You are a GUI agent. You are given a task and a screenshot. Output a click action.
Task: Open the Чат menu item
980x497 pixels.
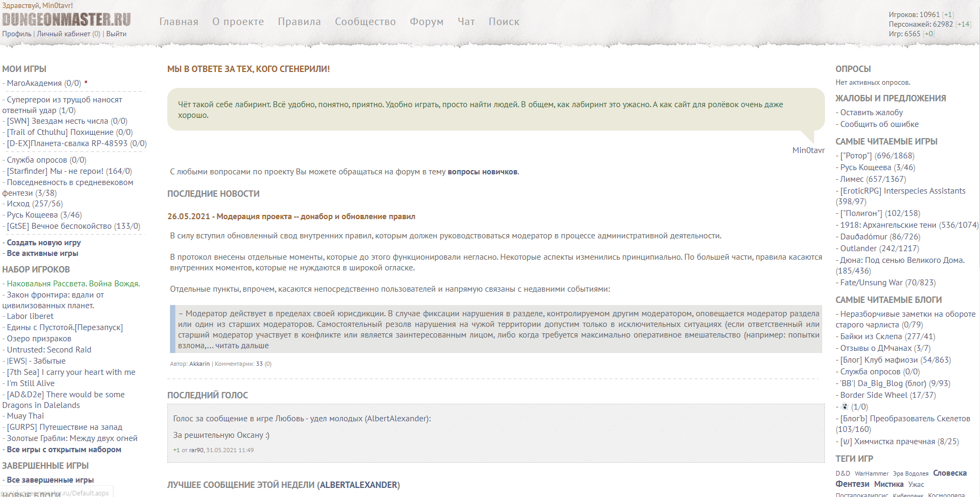point(466,22)
